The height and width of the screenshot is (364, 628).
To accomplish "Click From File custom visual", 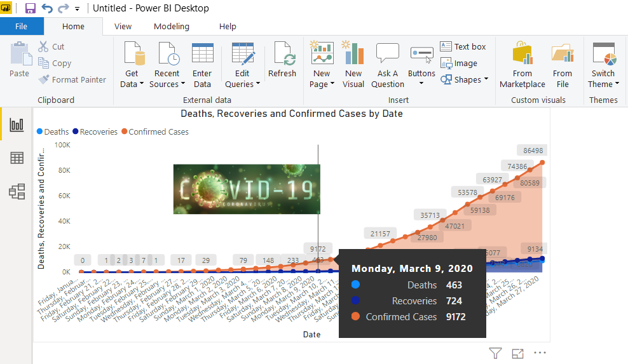I will [x=563, y=64].
